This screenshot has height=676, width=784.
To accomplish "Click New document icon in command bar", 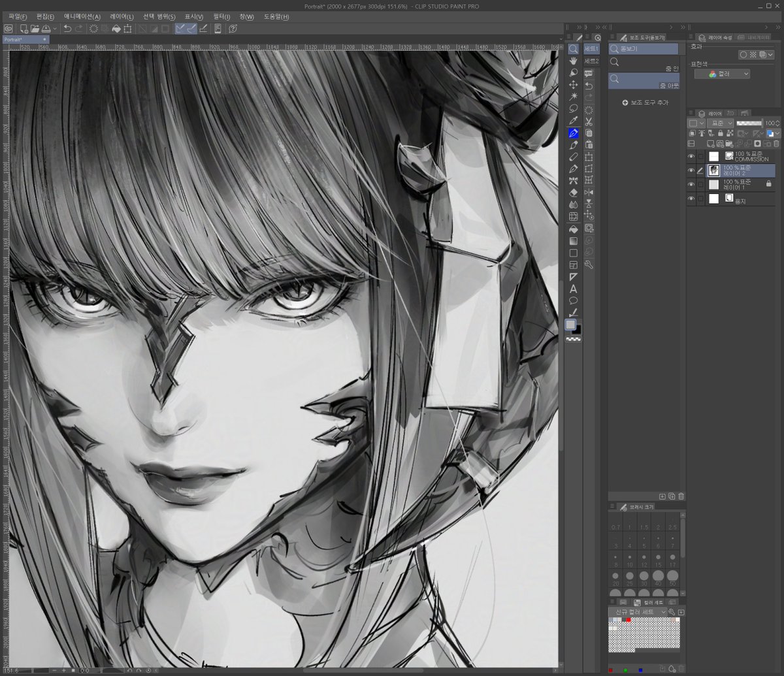I will pyautogui.click(x=24, y=29).
